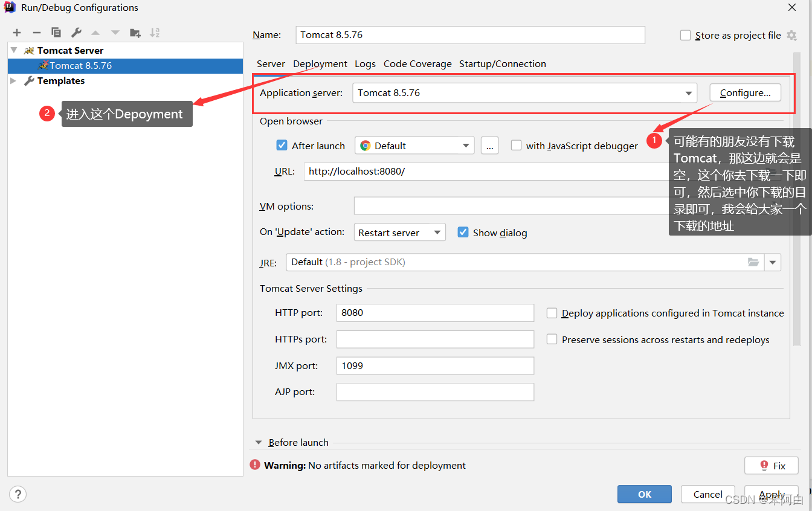
Task: Switch to the Server tab
Action: click(x=271, y=64)
